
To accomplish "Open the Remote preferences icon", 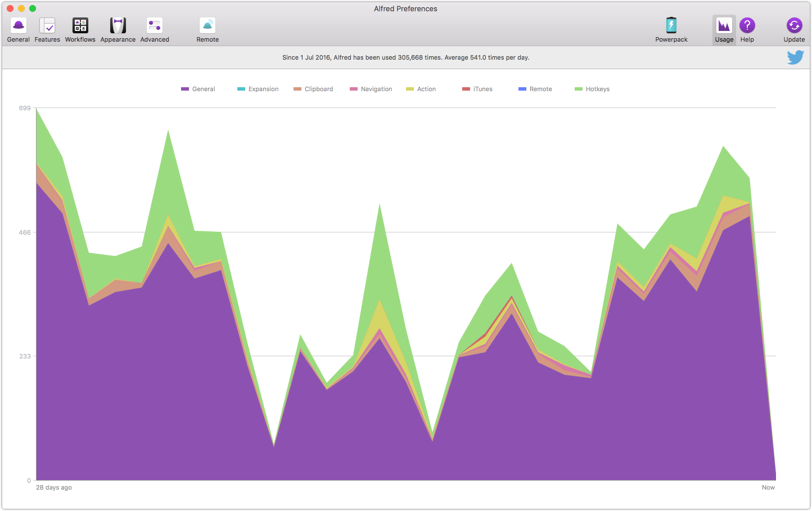I will point(207,25).
